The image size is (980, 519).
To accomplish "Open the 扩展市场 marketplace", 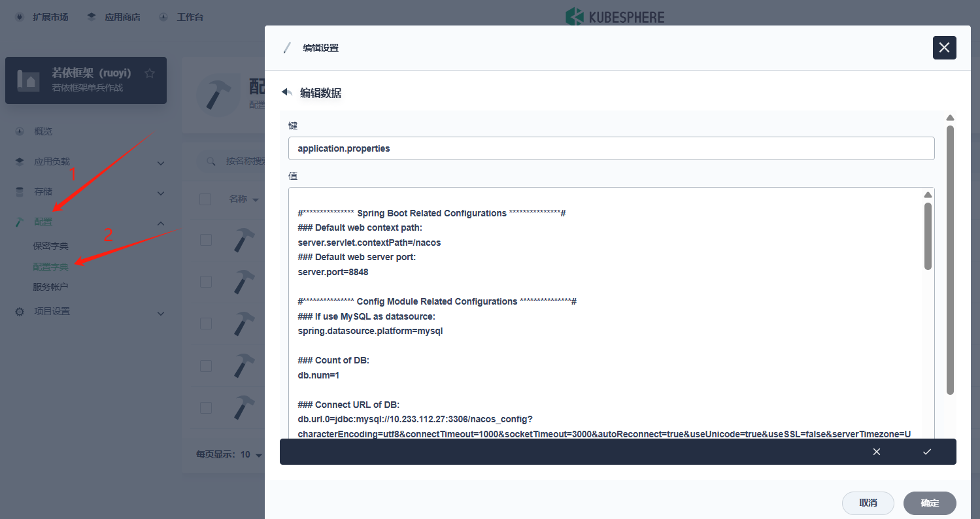I will tap(43, 17).
